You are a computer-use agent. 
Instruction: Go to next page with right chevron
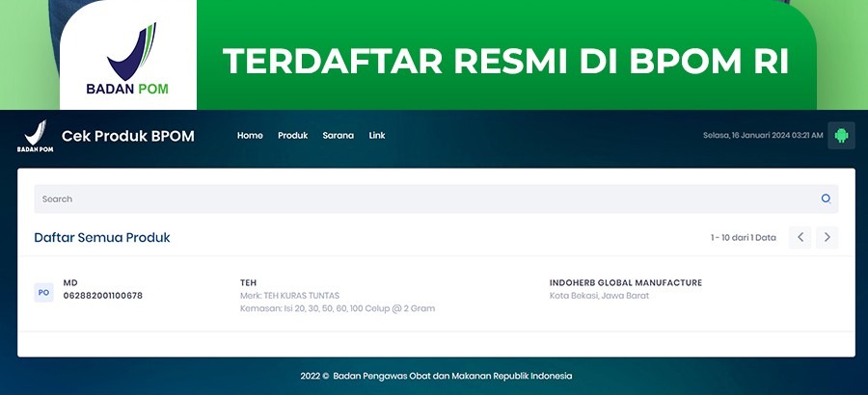(x=827, y=237)
